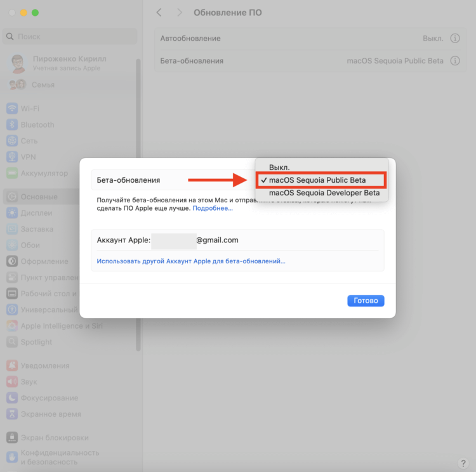Click info icon next to Автообновление
This screenshot has width=476, height=472.
[455, 38]
